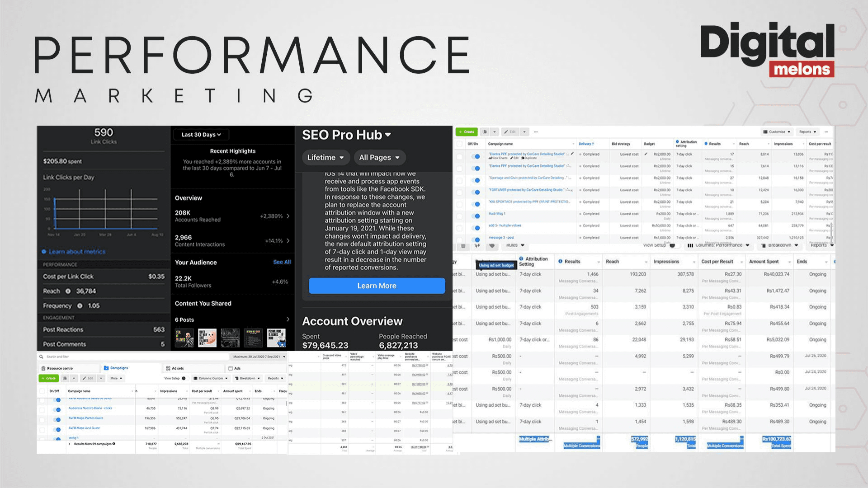Toggle off Audiencia Nuestro Diario campaign switch
Image resolution: width=868 pixels, height=488 pixels.
pos(57,410)
